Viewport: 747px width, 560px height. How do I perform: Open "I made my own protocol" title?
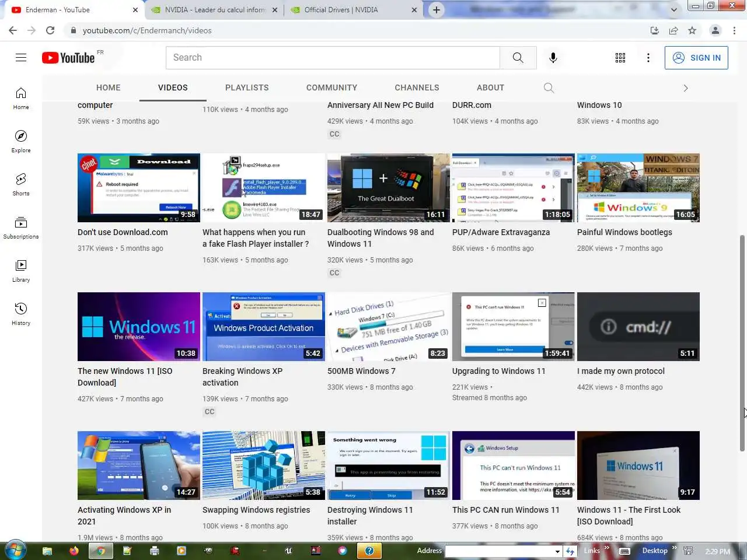pyautogui.click(x=621, y=371)
